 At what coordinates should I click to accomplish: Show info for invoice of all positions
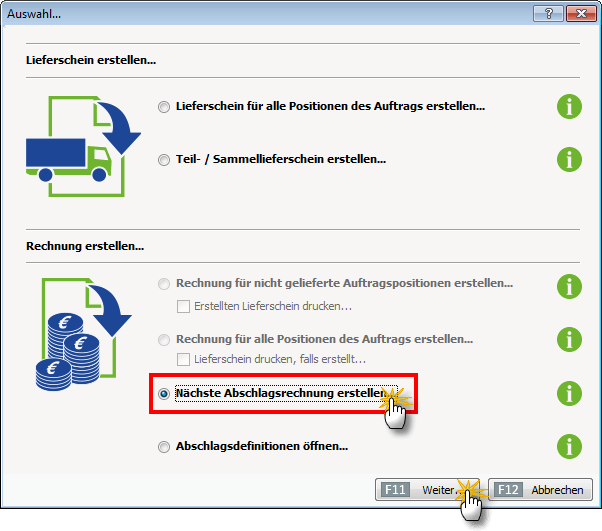569,339
